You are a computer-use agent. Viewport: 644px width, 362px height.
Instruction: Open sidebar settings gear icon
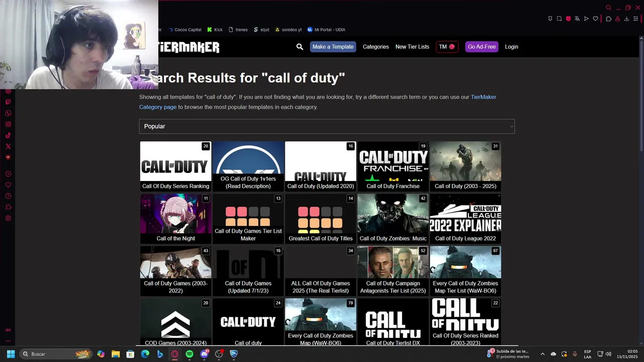click(x=8, y=218)
